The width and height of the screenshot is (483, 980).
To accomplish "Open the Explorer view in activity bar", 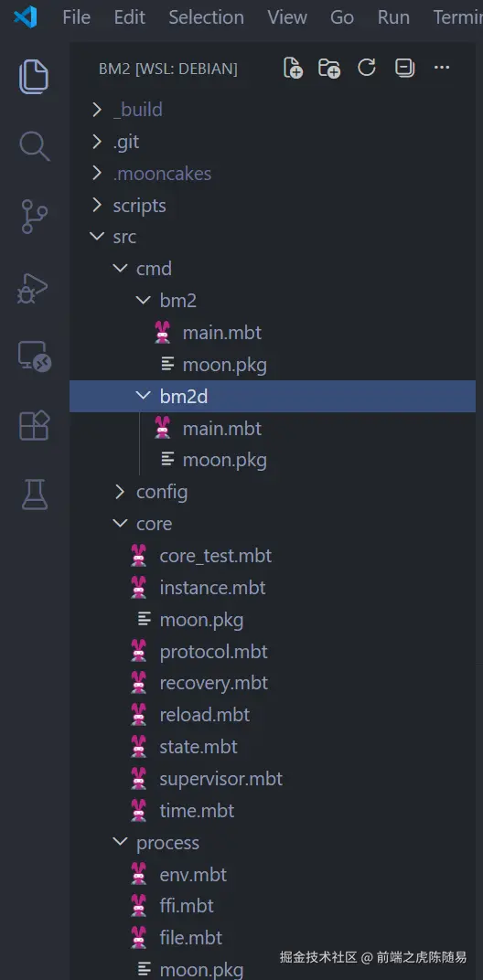I will point(34,76).
